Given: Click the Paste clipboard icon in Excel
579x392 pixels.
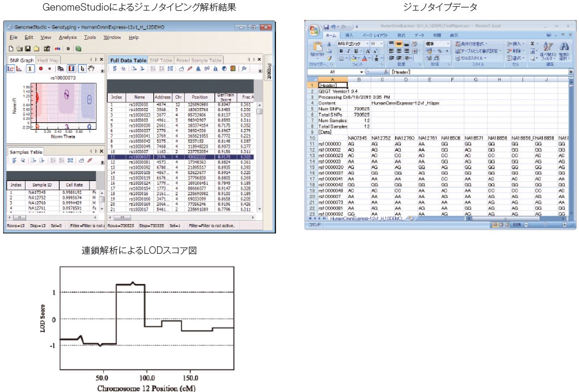Looking at the screenshot, I should pyautogui.click(x=318, y=47).
